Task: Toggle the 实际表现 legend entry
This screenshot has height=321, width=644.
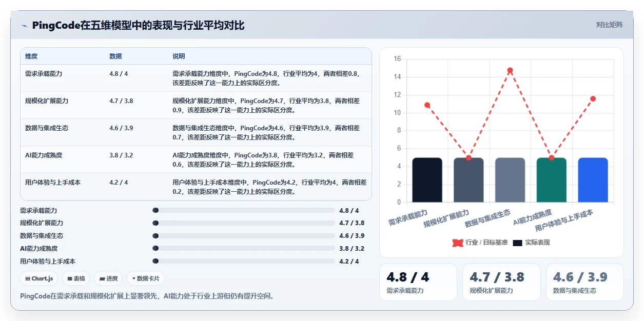Action: point(531,243)
